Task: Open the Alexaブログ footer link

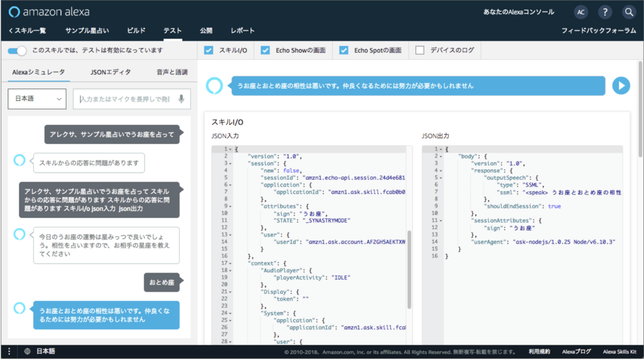Action: pos(577,352)
